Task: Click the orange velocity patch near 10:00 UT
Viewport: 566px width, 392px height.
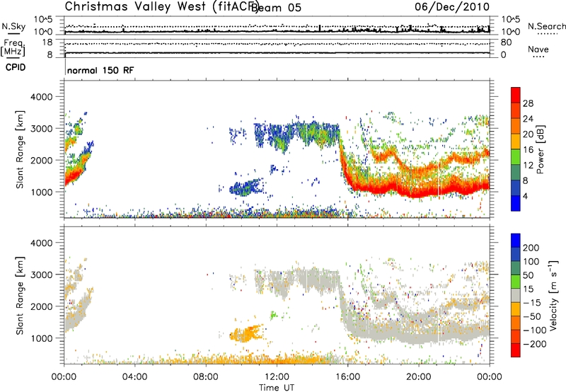Action: coord(246,333)
